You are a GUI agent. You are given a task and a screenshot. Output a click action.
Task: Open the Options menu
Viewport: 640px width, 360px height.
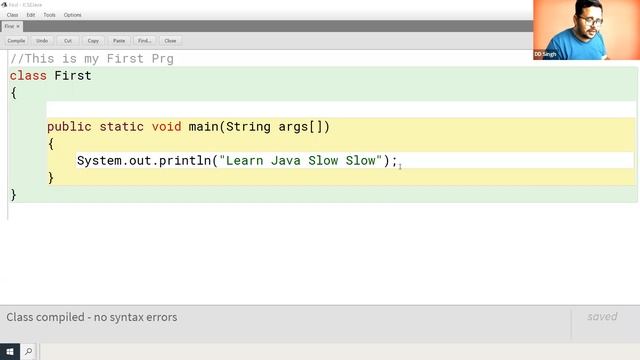[x=73, y=15]
